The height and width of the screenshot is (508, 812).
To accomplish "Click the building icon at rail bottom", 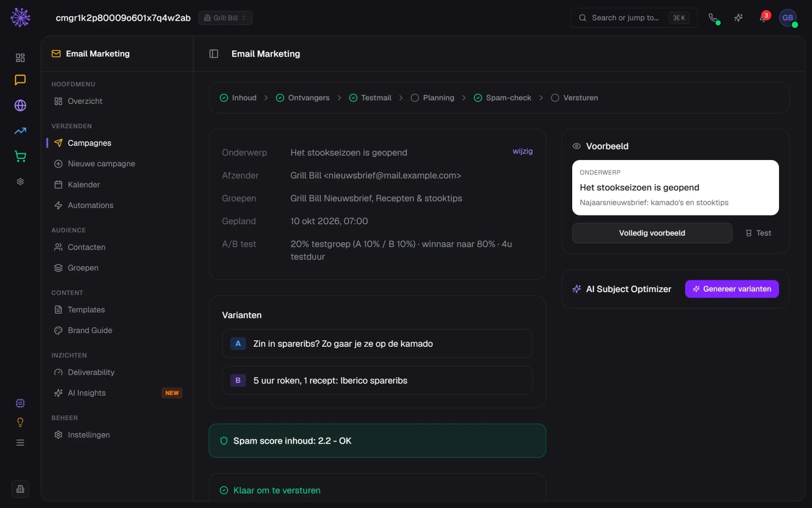I will [x=20, y=489].
